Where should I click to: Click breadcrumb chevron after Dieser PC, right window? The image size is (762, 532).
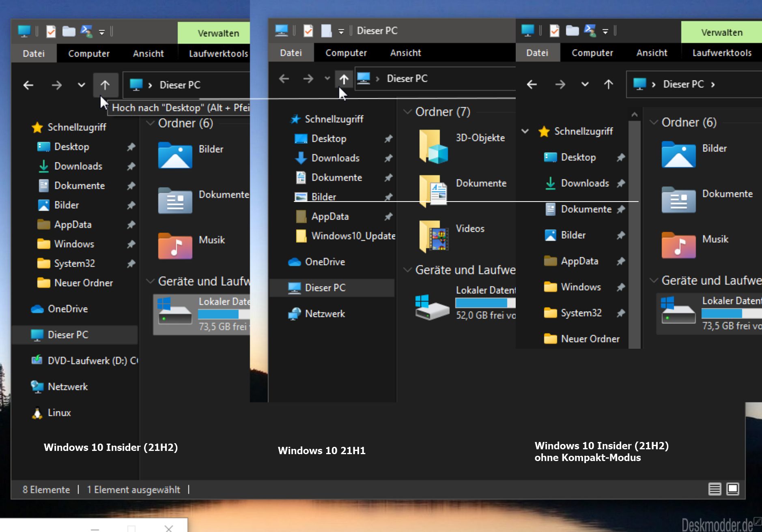tap(713, 84)
